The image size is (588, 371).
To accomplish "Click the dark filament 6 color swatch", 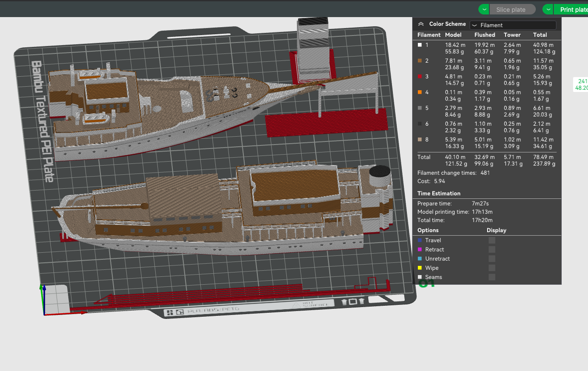I will coord(420,124).
